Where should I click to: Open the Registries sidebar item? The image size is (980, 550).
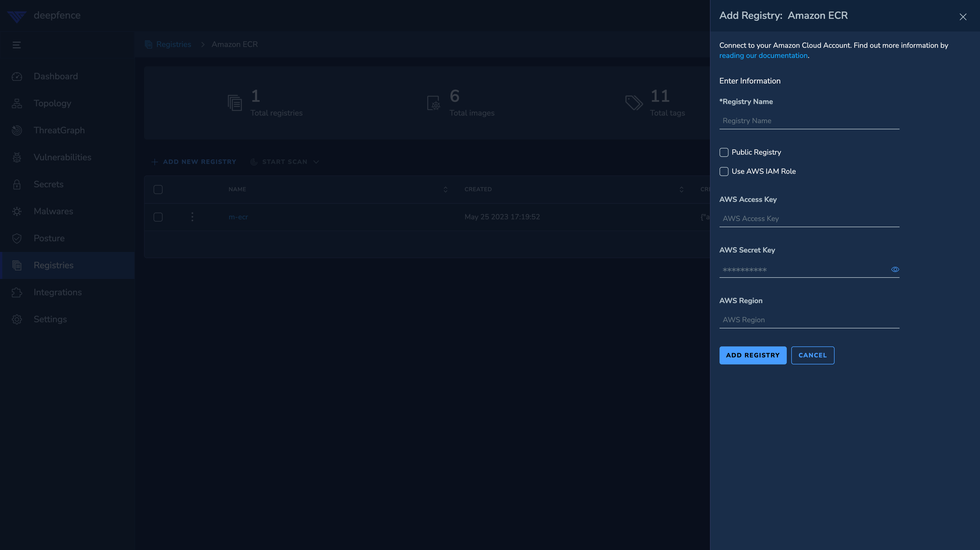(67, 265)
